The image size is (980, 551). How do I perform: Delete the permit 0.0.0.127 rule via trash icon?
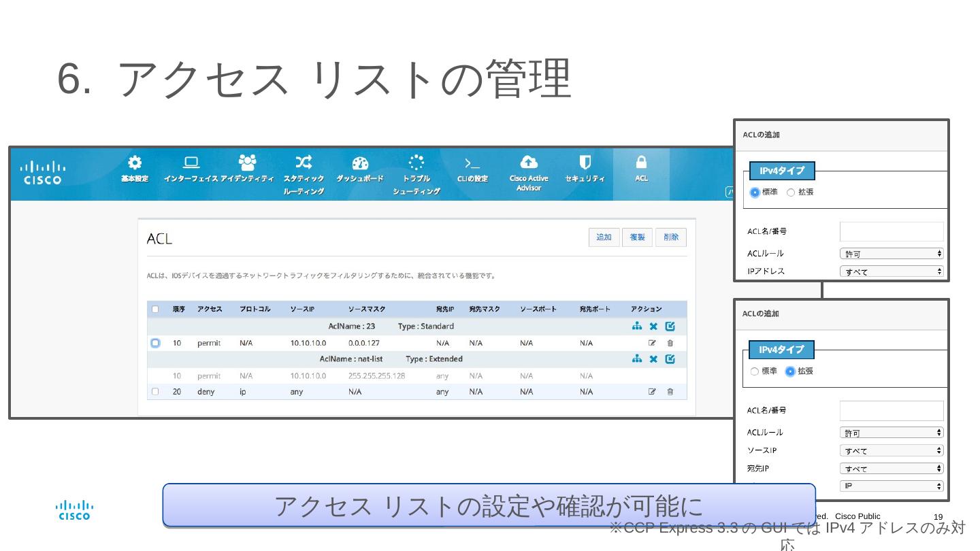pyautogui.click(x=670, y=343)
